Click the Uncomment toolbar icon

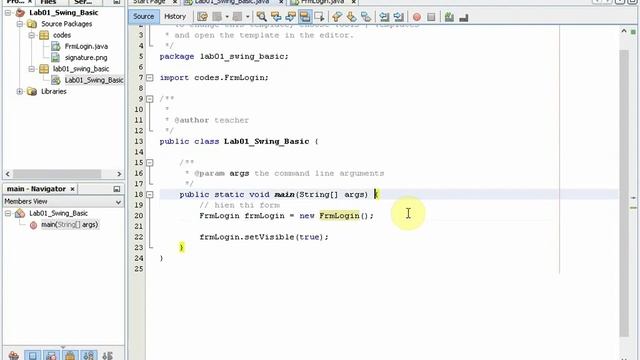click(464, 18)
